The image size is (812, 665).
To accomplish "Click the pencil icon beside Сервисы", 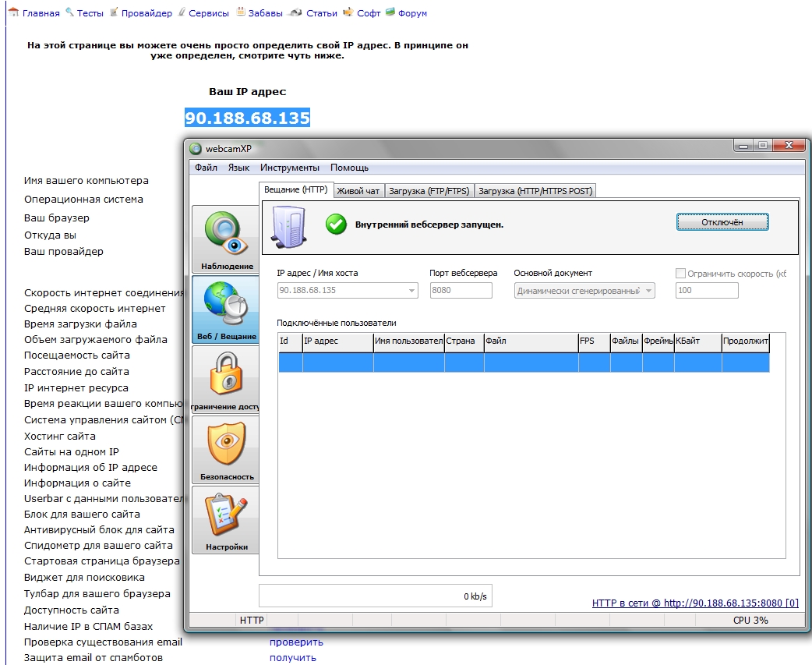I will pos(182,12).
